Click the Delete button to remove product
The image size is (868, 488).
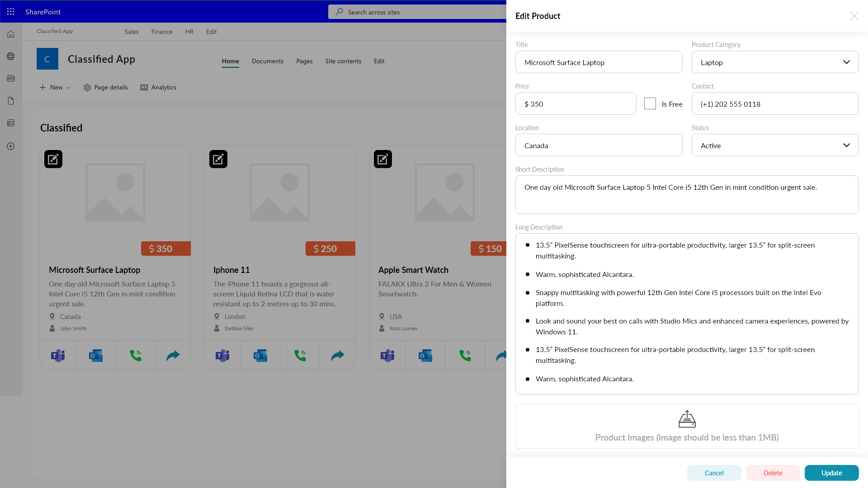[x=773, y=473]
